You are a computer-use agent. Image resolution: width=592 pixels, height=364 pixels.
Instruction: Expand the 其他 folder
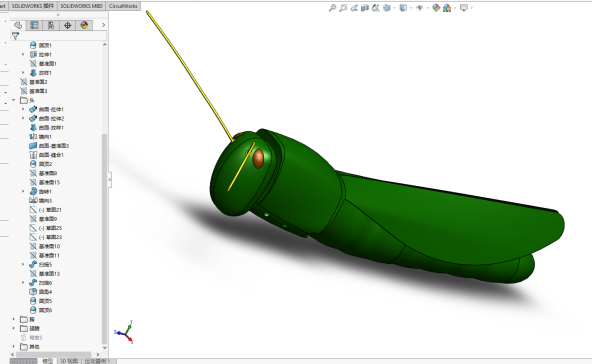click(x=14, y=347)
